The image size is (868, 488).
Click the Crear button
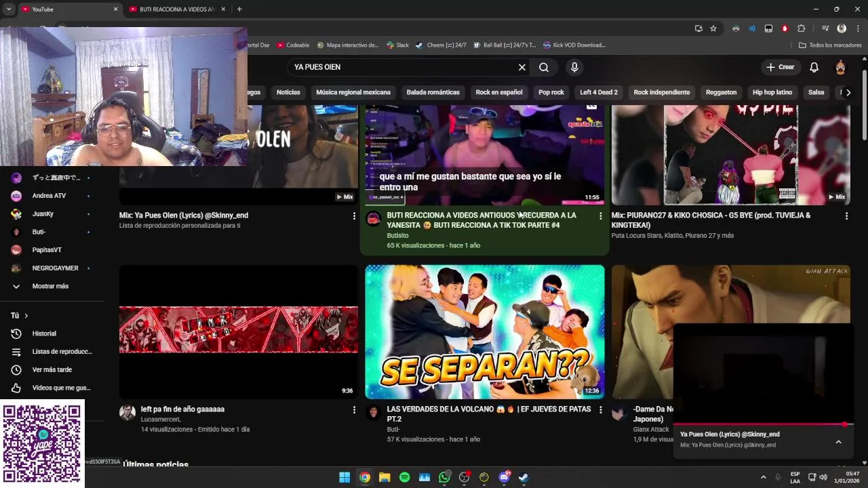(780, 67)
